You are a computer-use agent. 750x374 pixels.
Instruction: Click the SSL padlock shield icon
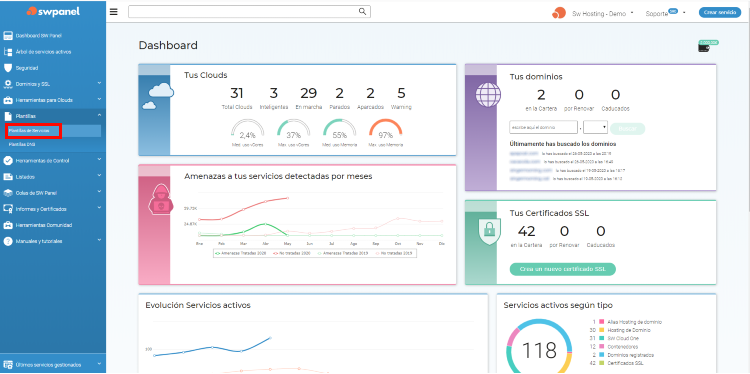pyautogui.click(x=489, y=231)
